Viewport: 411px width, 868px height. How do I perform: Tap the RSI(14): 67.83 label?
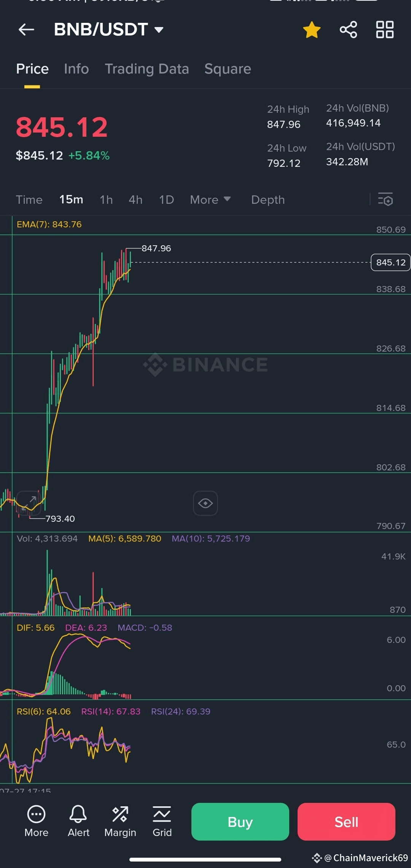coord(111,711)
